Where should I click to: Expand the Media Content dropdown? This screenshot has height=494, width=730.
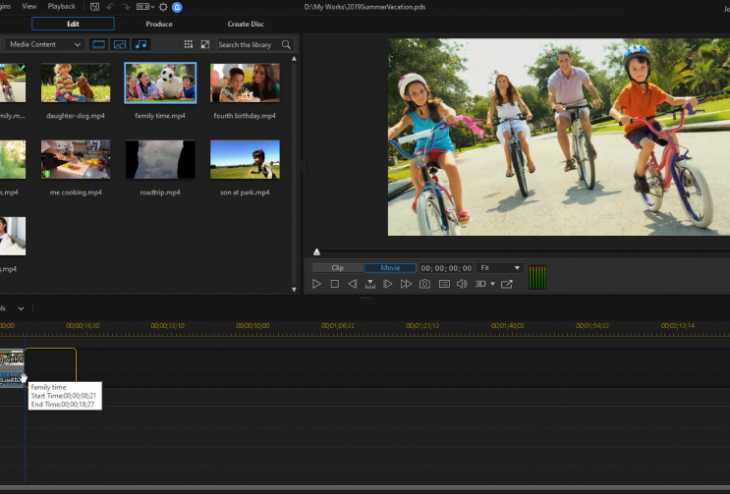(x=44, y=44)
